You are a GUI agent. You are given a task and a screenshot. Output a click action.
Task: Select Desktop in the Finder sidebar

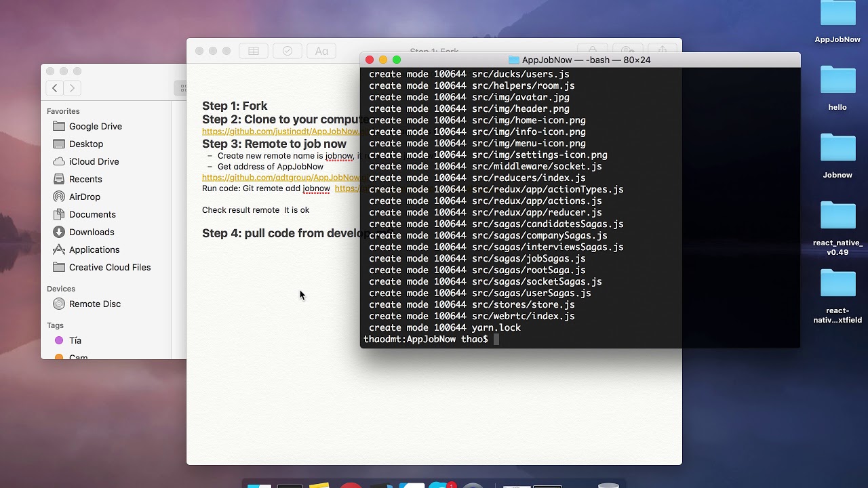click(x=86, y=144)
